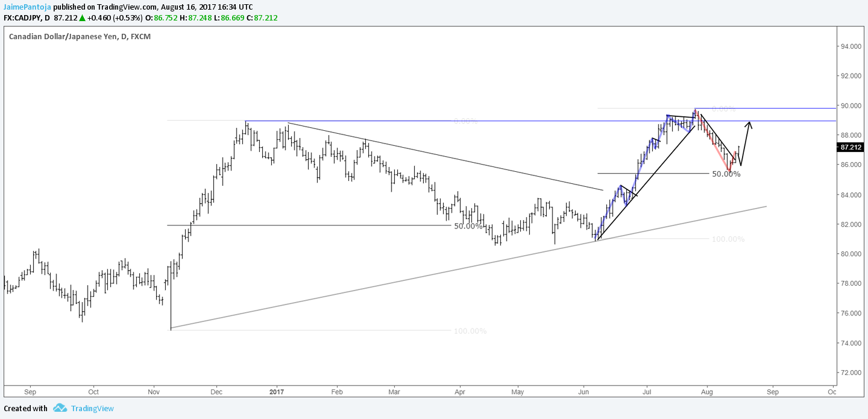
Task: Select the 76.000 price axis label
Action: [851, 313]
